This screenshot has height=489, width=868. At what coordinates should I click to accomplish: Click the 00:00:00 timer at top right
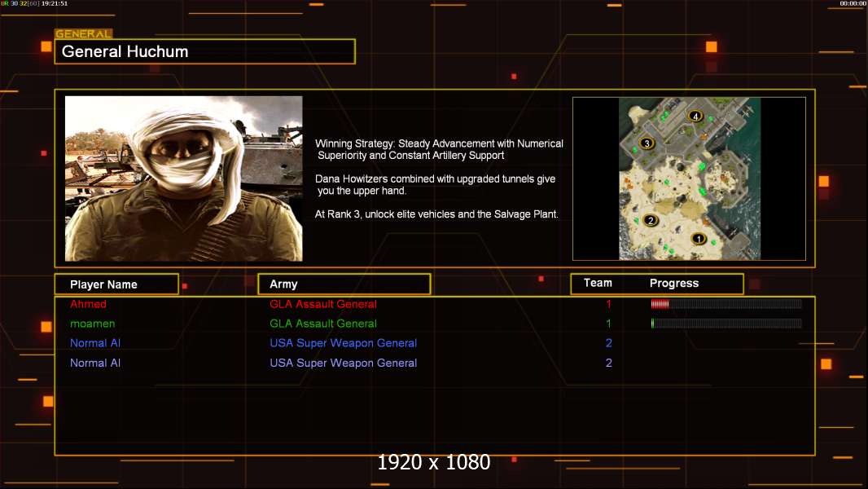coord(853,3)
